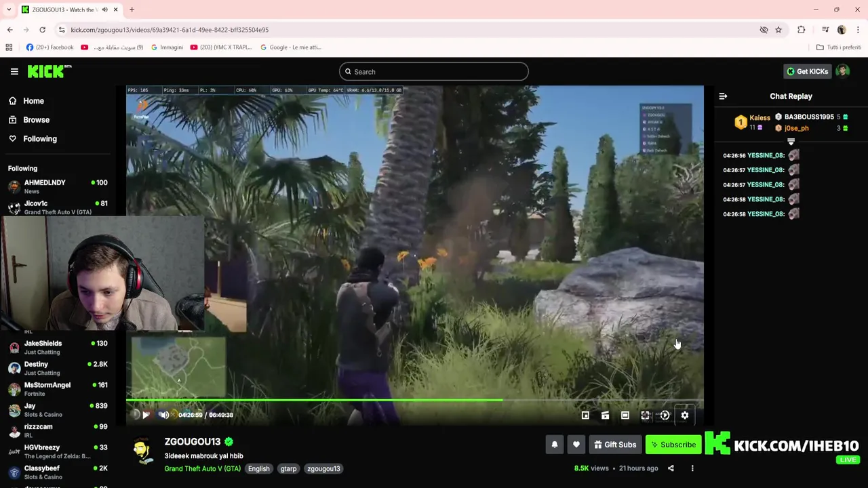
Task: Play the video
Action: pyautogui.click(x=146, y=415)
